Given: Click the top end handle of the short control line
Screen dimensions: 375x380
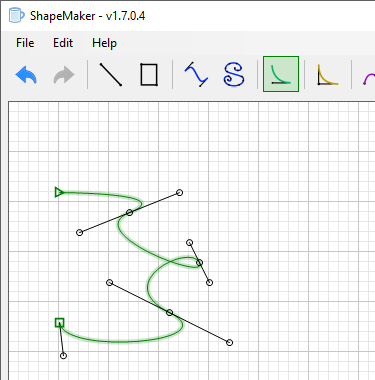Looking at the screenshot, I should 189,242.
